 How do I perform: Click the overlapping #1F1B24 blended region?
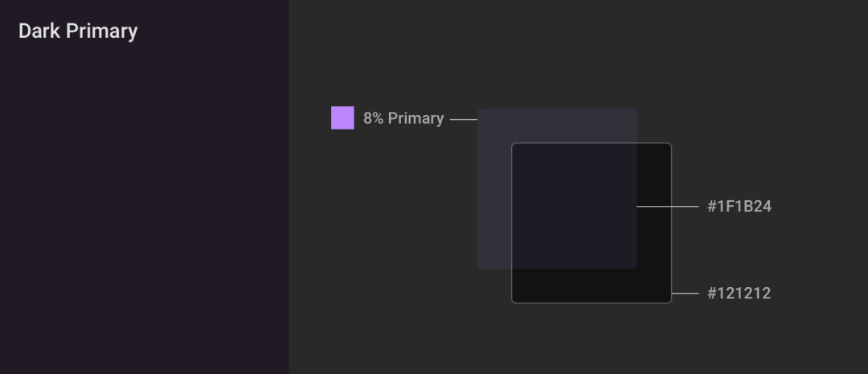coord(575,206)
